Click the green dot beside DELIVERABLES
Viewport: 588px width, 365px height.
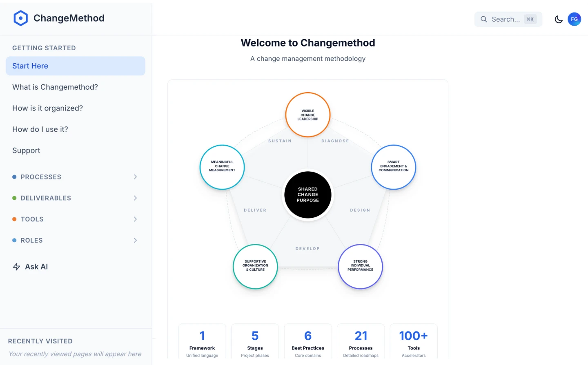(x=14, y=198)
